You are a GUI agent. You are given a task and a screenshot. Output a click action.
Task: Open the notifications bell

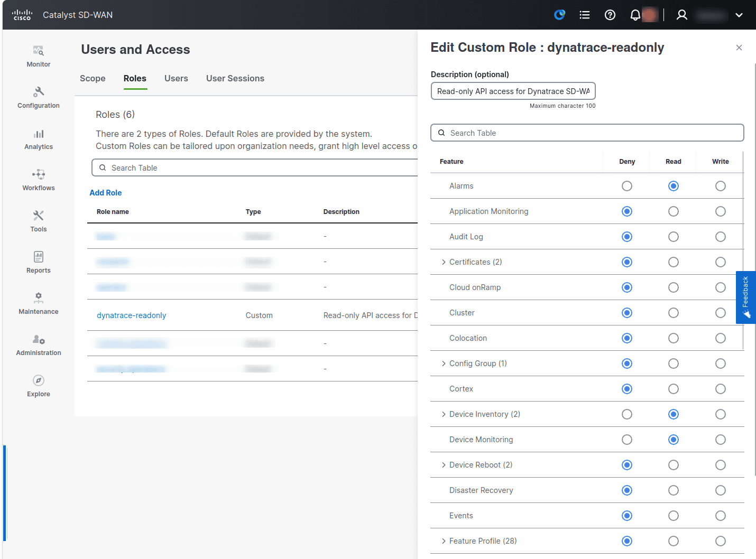(x=635, y=15)
